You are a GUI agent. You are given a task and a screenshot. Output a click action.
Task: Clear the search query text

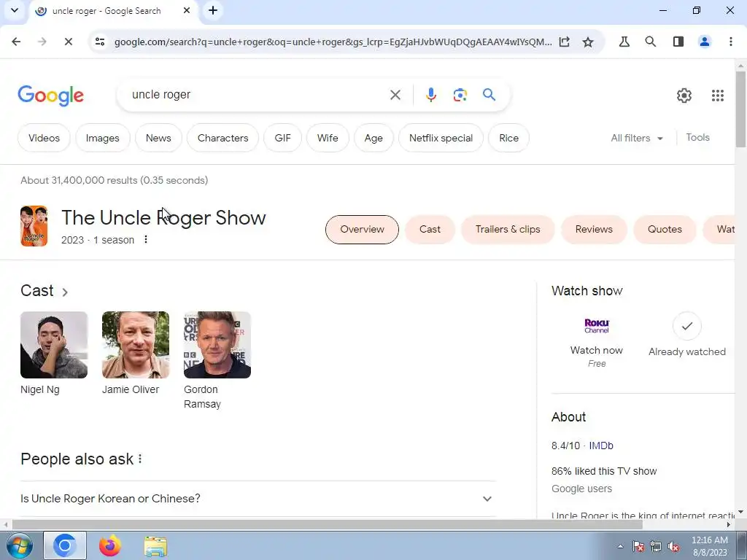(x=395, y=95)
